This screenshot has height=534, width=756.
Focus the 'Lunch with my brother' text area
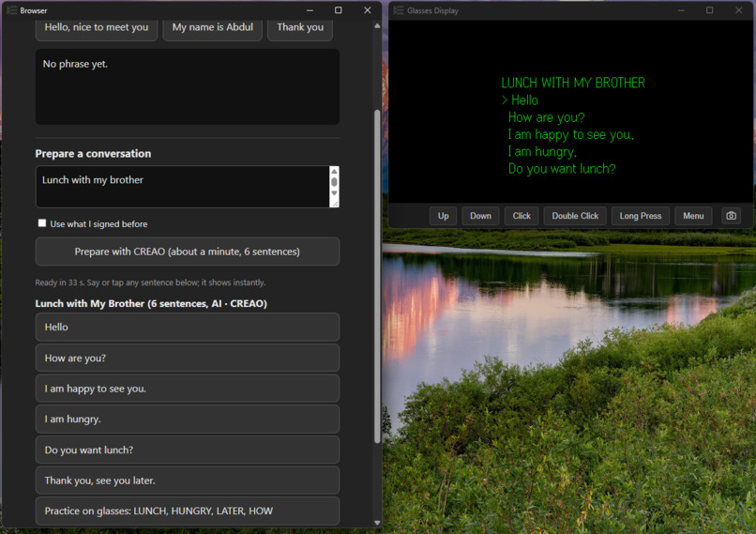tap(182, 187)
